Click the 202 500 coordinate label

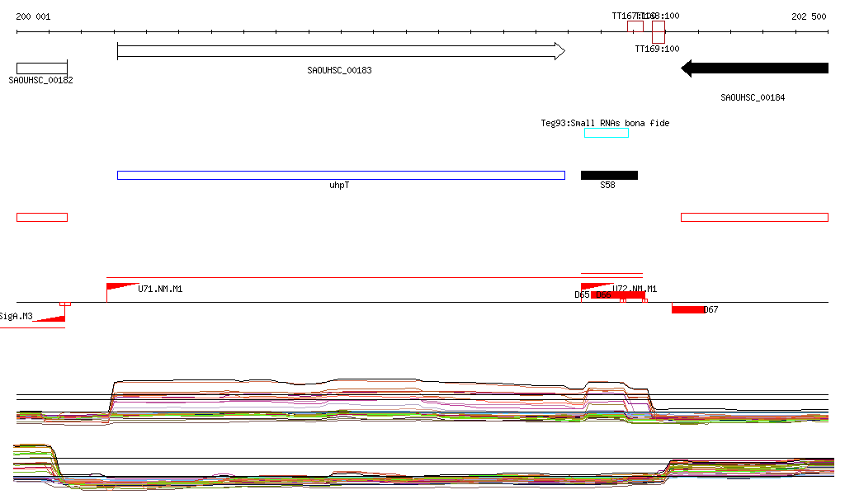809,16
